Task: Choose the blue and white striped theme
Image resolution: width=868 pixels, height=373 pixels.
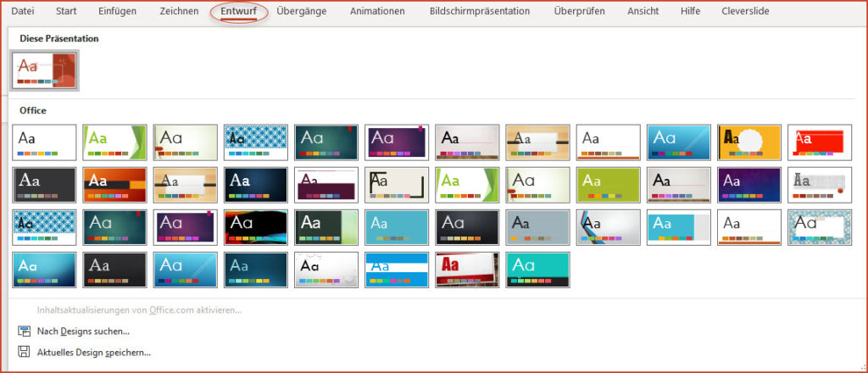Action: click(397, 270)
